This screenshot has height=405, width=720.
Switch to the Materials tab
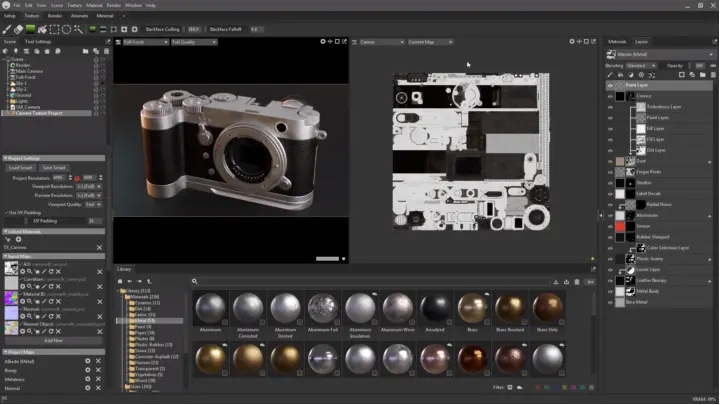click(618, 42)
